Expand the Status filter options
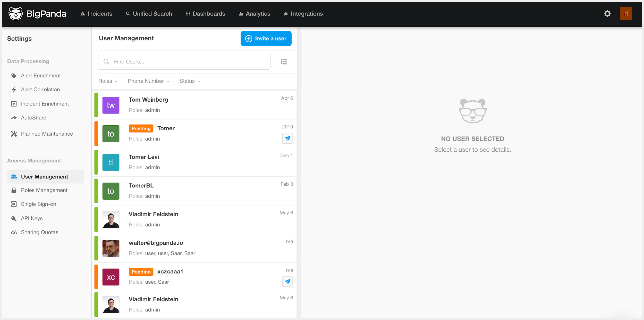 (x=189, y=81)
